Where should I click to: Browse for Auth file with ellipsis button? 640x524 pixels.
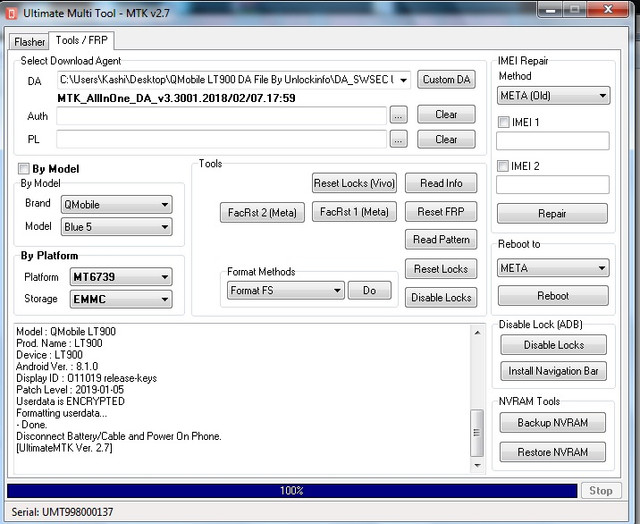click(x=398, y=115)
